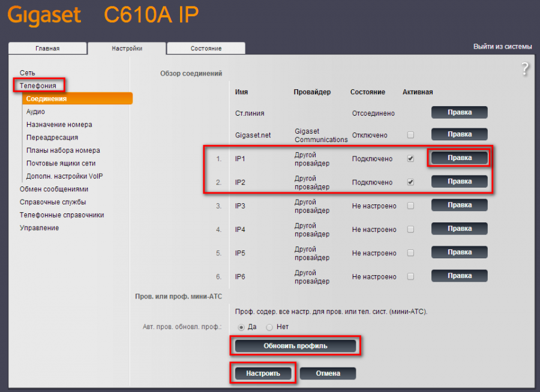540x392 pixels.
Task: Click the Настроить button
Action: point(263,373)
